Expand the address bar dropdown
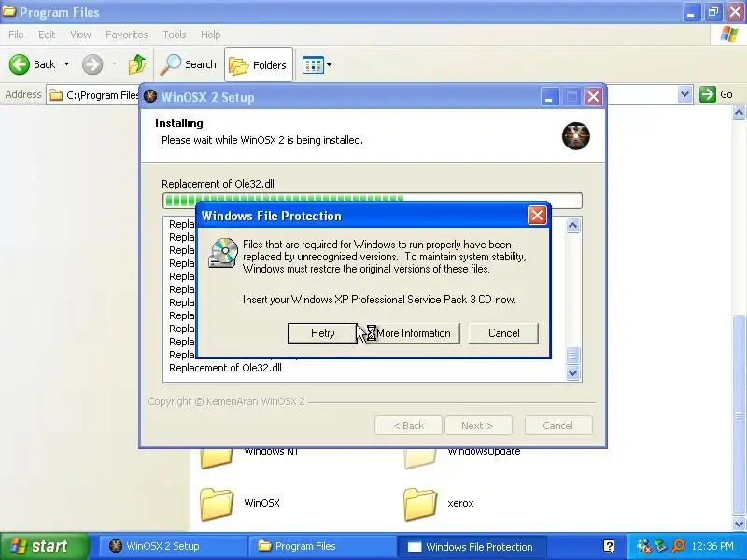Viewport: 747px width, 560px height. [684, 95]
